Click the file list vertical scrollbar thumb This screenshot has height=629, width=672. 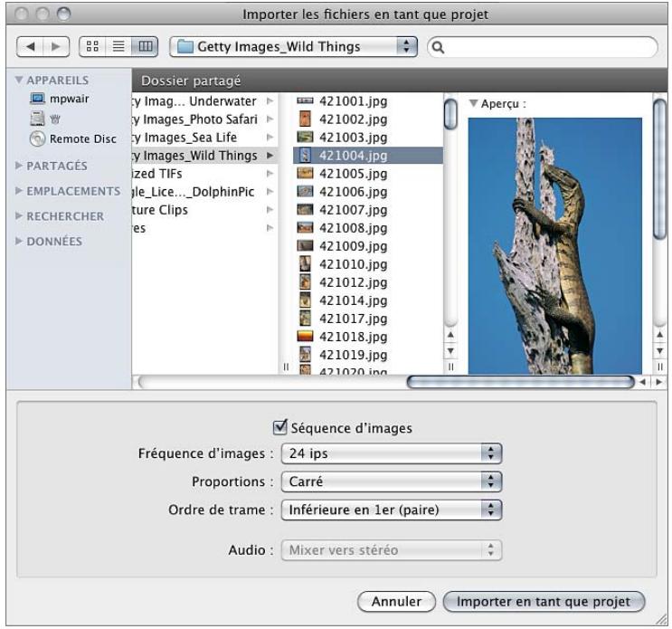[x=450, y=114]
